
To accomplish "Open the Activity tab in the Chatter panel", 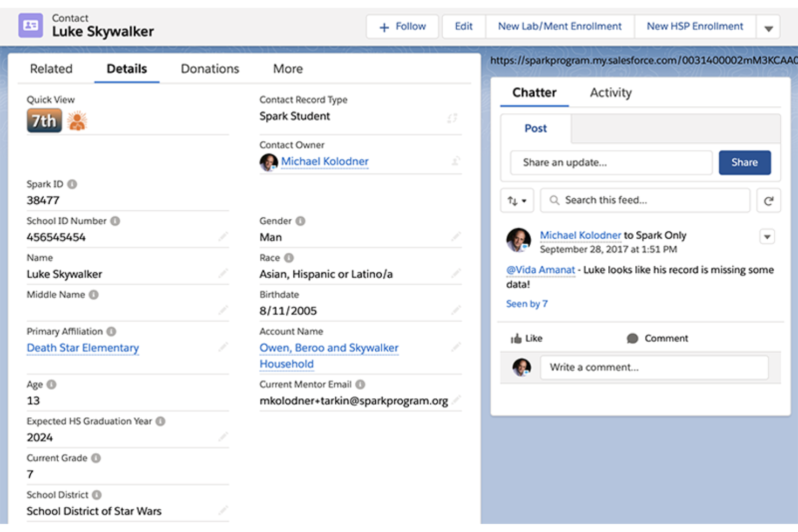I will click(610, 92).
